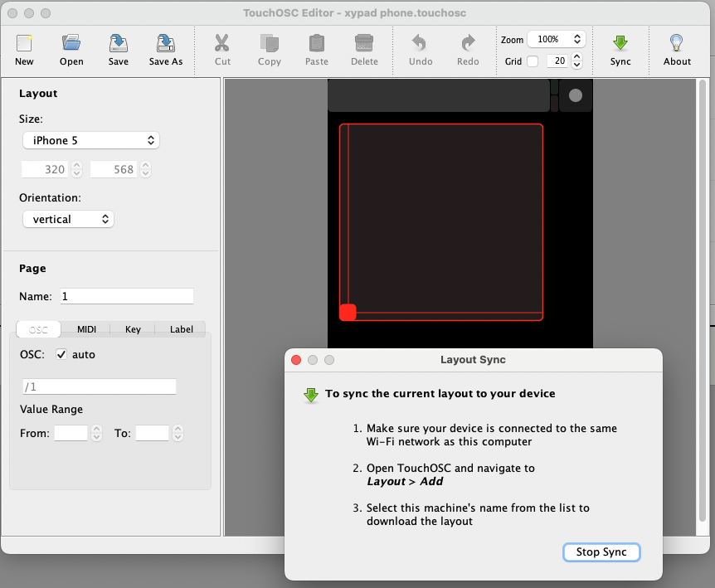This screenshot has width=715, height=588.
Task: Click the Save As toolbar icon
Action: click(x=165, y=44)
